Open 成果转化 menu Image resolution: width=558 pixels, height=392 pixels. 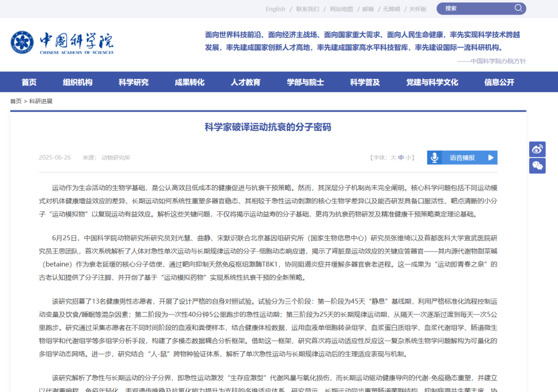tap(190, 82)
